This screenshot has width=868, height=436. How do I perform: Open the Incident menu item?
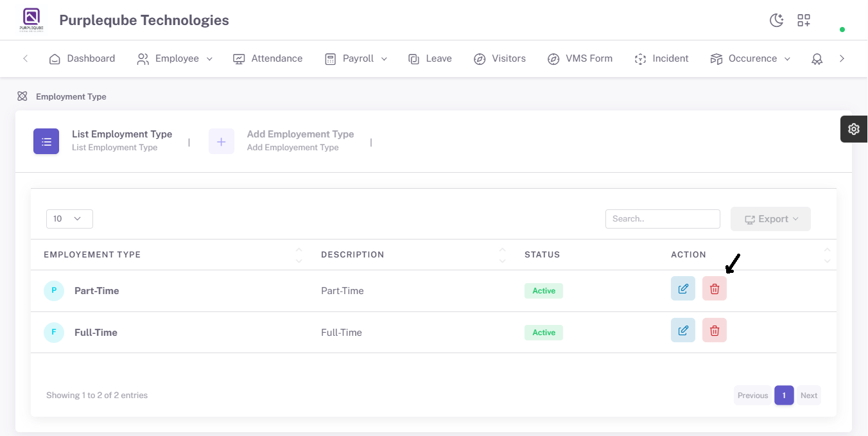point(661,58)
